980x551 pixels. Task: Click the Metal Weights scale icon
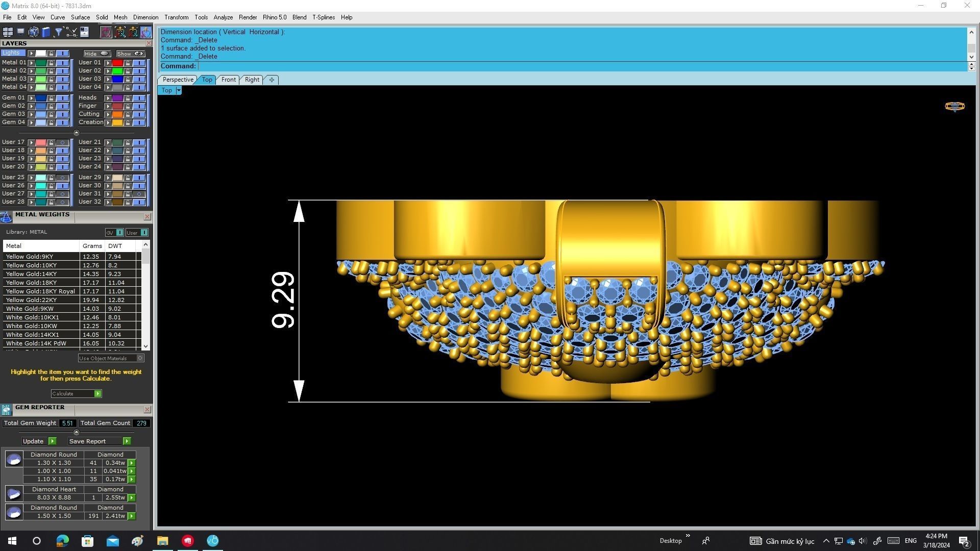(6, 217)
